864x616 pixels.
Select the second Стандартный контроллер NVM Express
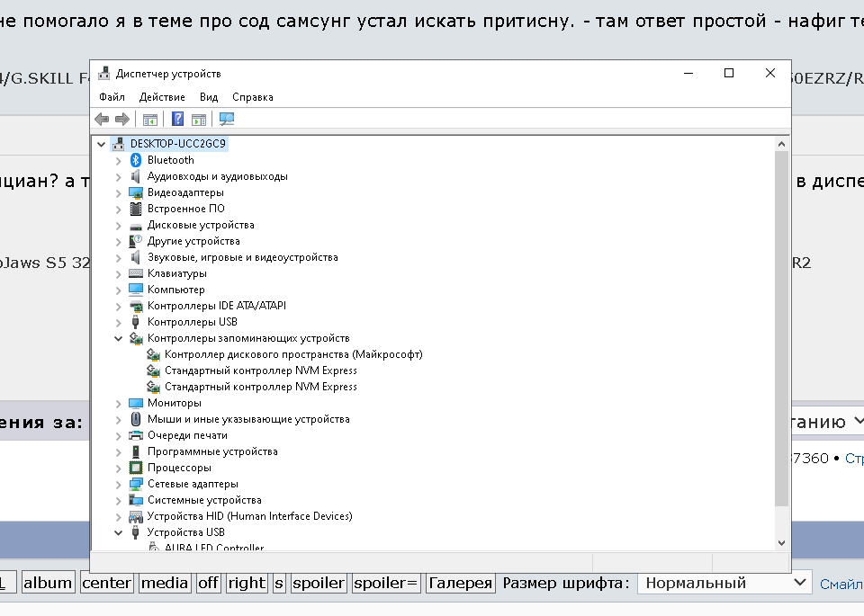tap(261, 387)
